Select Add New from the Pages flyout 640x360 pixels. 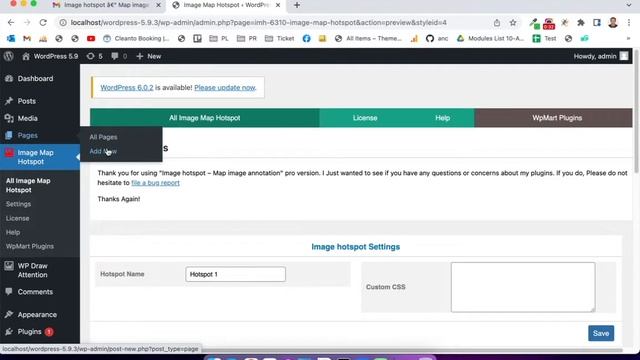pos(103,151)
